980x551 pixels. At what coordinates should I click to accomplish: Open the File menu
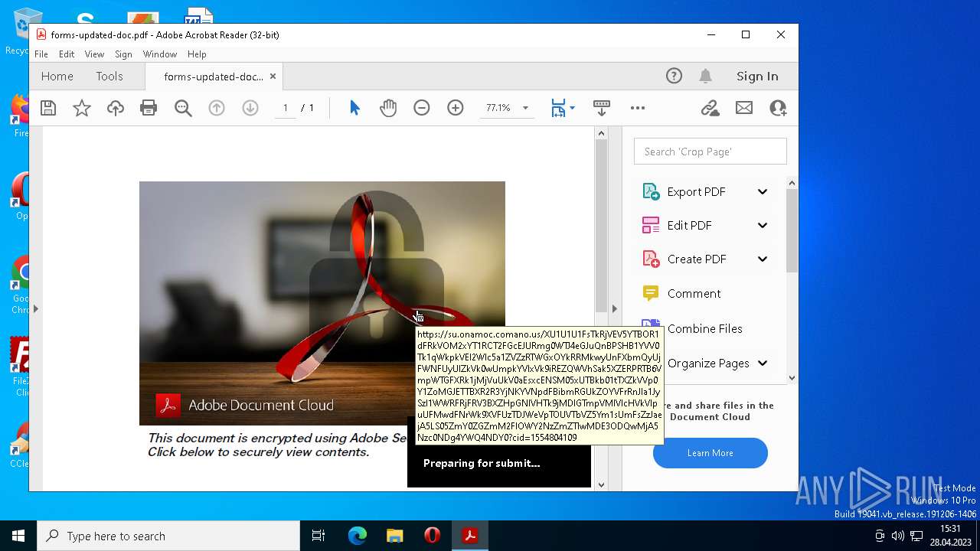tap(41, 54)
